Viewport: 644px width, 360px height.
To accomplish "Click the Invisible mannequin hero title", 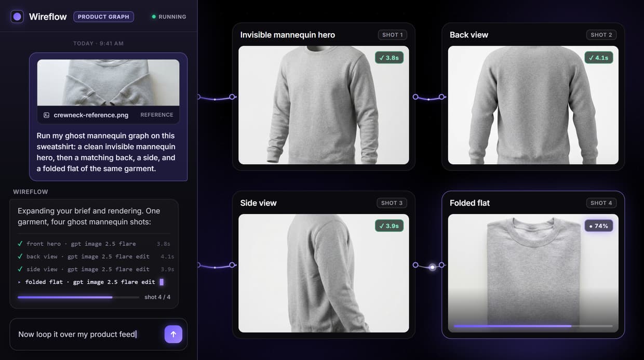I will click(x=288, y=35).
